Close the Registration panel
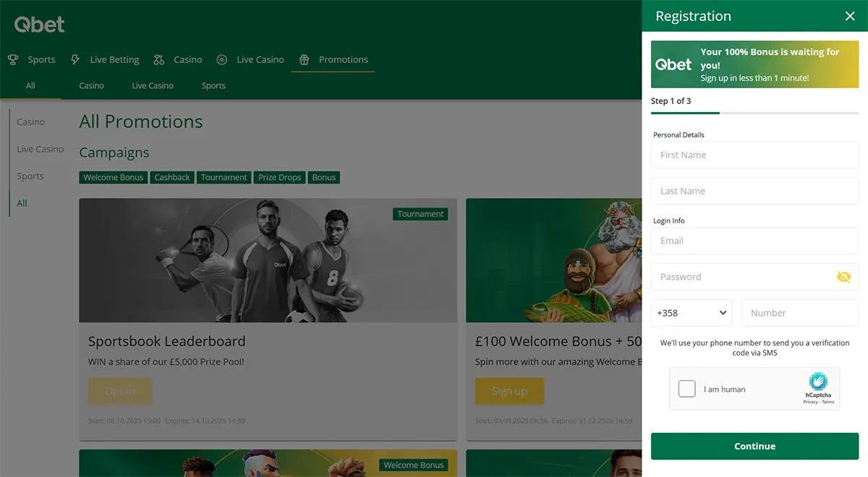This screenshot has height=477, width=868. point(850,16)
